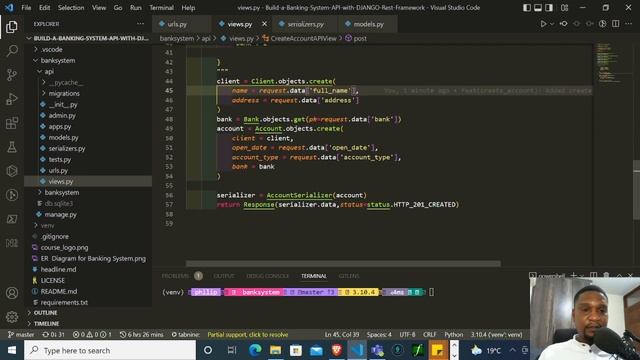Click the code minimap preview
Screen dimensions: 640x360
pos(610,62)
